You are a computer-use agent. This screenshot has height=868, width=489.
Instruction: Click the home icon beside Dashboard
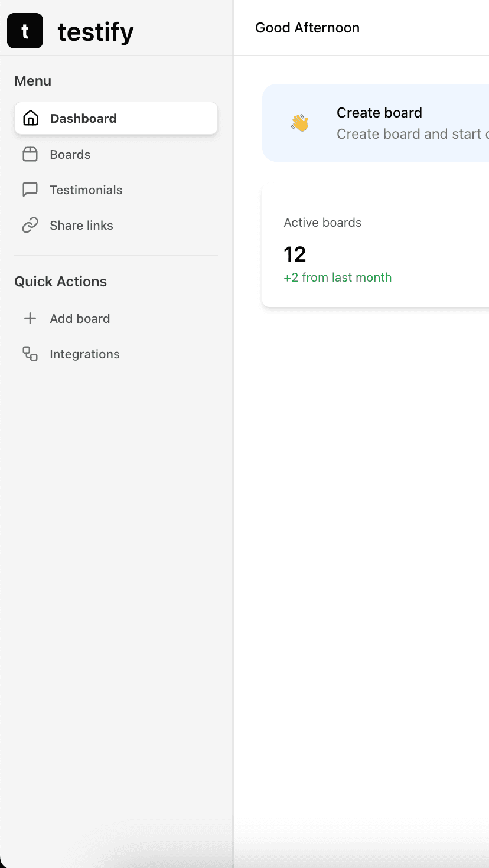pyautogui.click(x=30, y=118)
